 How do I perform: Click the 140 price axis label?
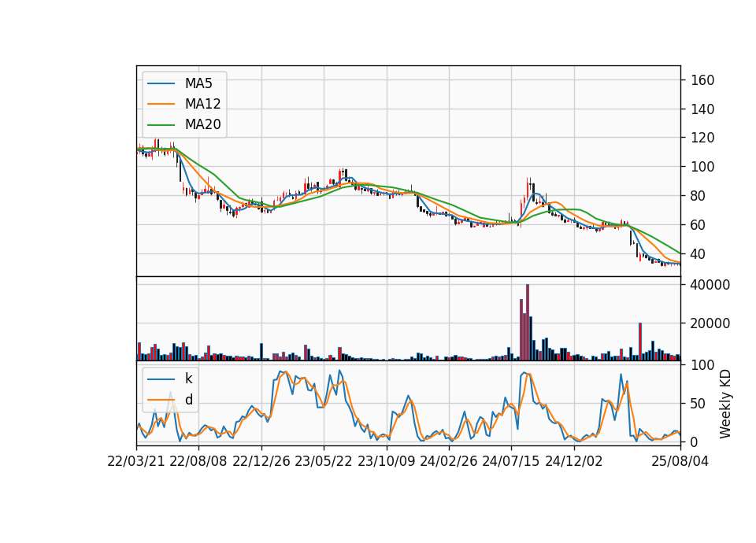pos(702,109)
